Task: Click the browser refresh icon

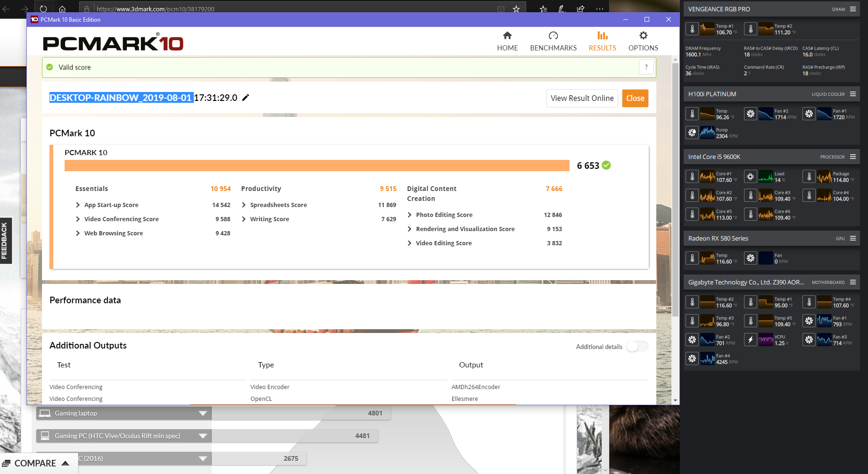Action: coord(43,8)
